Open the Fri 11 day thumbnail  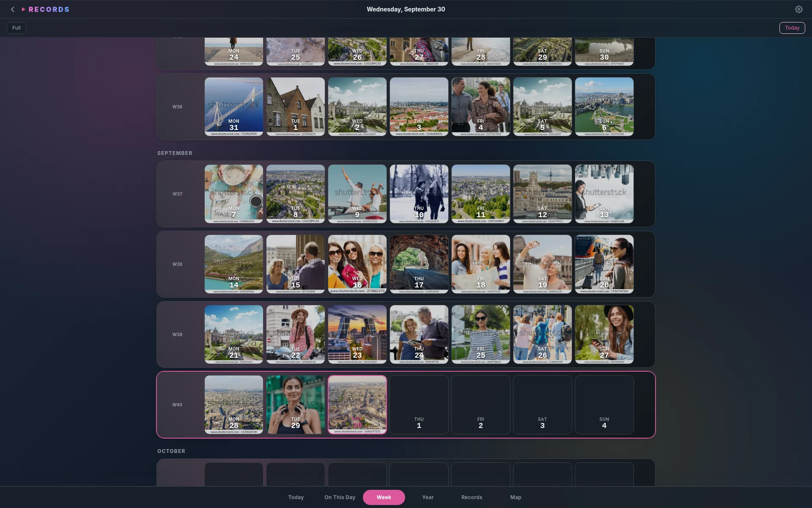[481, 194]
